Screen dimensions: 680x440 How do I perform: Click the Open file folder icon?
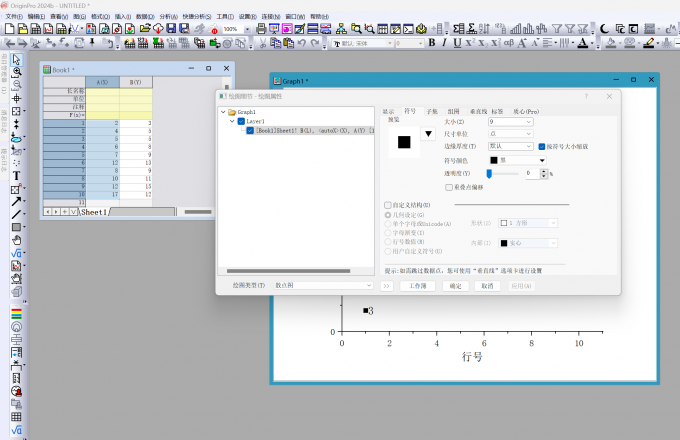click(x=145, y=29)
